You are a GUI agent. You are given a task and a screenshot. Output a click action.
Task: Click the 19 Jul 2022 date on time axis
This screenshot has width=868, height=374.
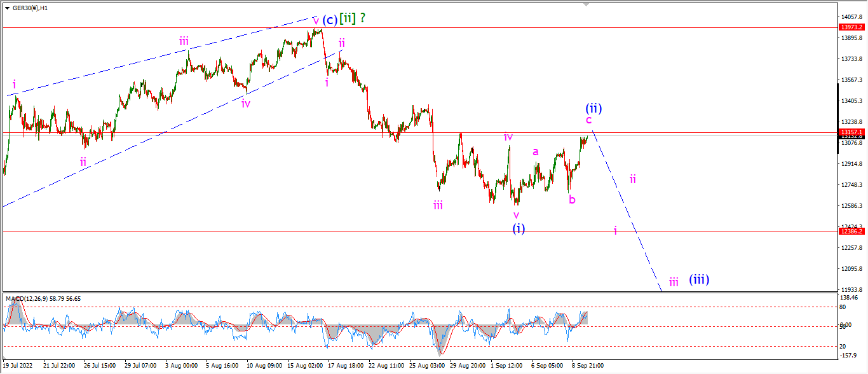tap(17, 366)
